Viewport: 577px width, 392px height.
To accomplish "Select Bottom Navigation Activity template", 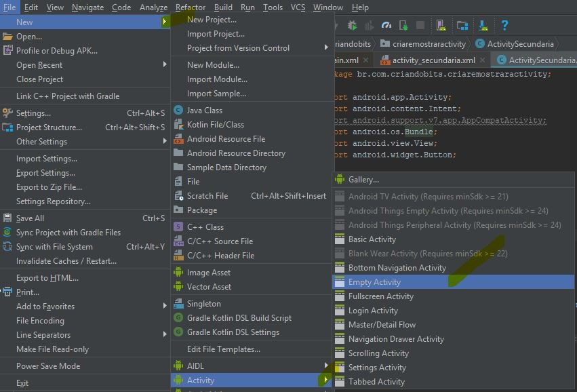I will click(454, 268).
